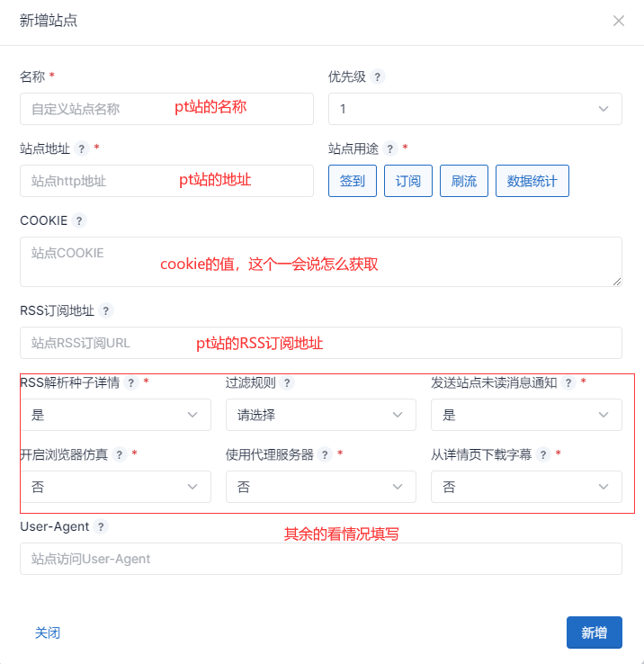Click help icon next to User-Agent

pos(101,526)
